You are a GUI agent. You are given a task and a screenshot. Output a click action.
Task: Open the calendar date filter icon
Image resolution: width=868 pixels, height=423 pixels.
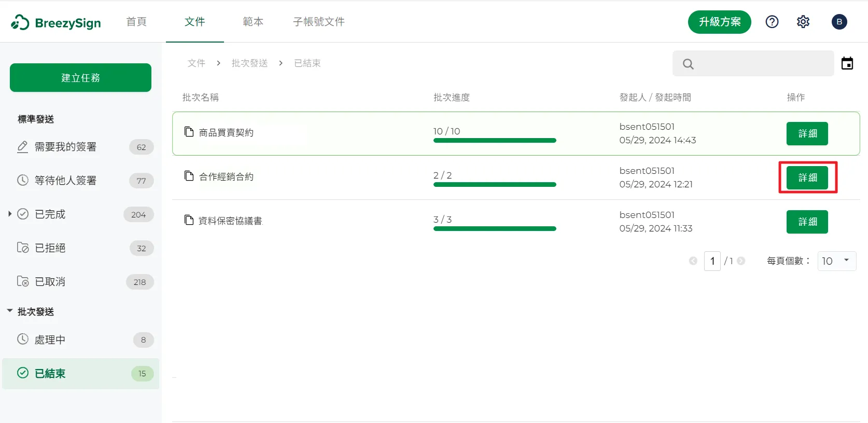pos(847,63)
